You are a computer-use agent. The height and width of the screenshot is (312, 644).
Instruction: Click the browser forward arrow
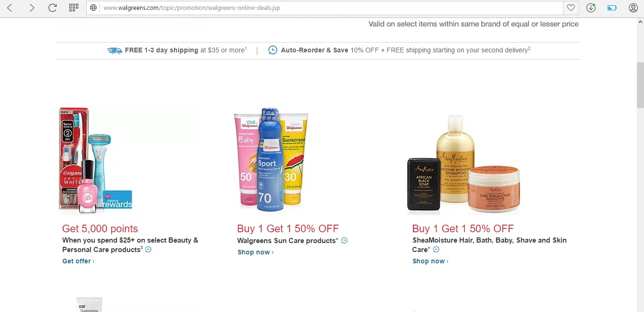tap(32, 8)
